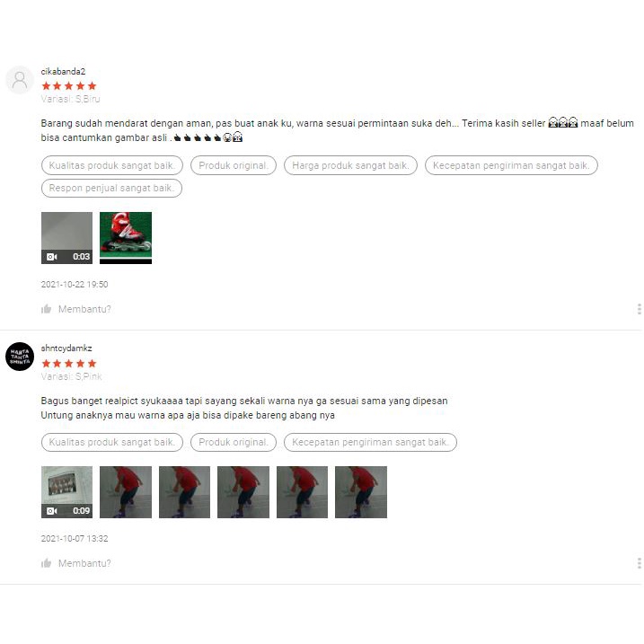Open username cikabanda2 profile link
This screenshot has width=644, height=644.
tap(63, 72)
